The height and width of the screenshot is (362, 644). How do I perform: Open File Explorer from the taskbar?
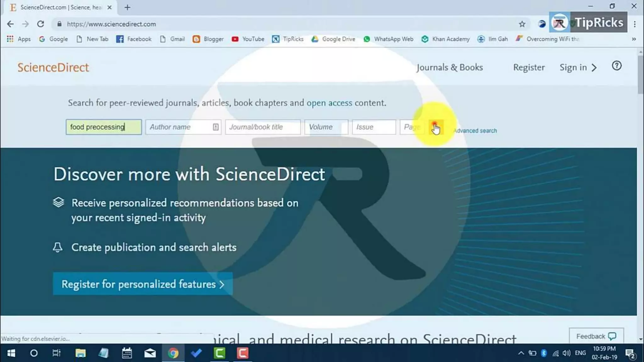point(80,353)
